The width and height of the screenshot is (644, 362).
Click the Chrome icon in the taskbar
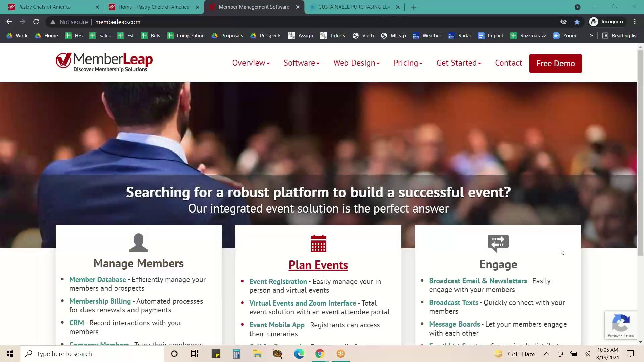pos(320,354)
